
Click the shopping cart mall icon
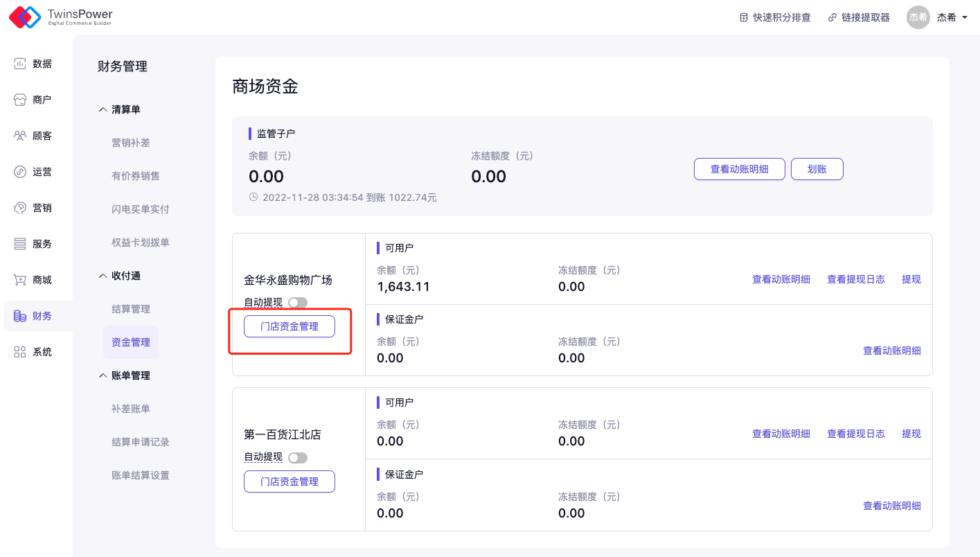pyautogui.click(x=20, y=280)
